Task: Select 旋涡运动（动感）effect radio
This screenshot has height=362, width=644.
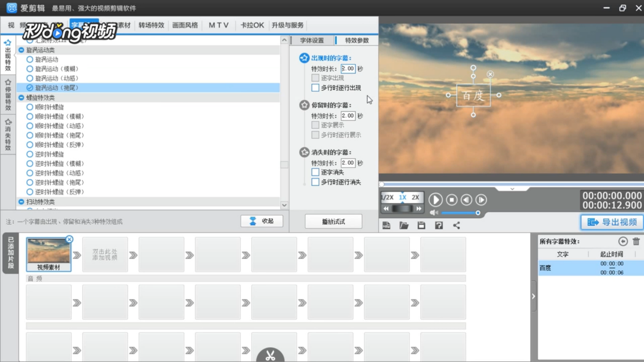Action: point(30,78)
